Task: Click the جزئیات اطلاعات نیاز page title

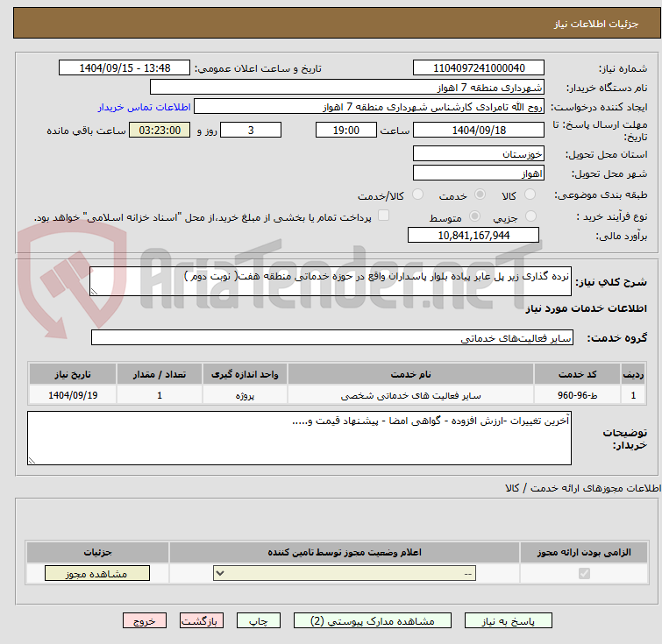Action: tap(596, 24)
